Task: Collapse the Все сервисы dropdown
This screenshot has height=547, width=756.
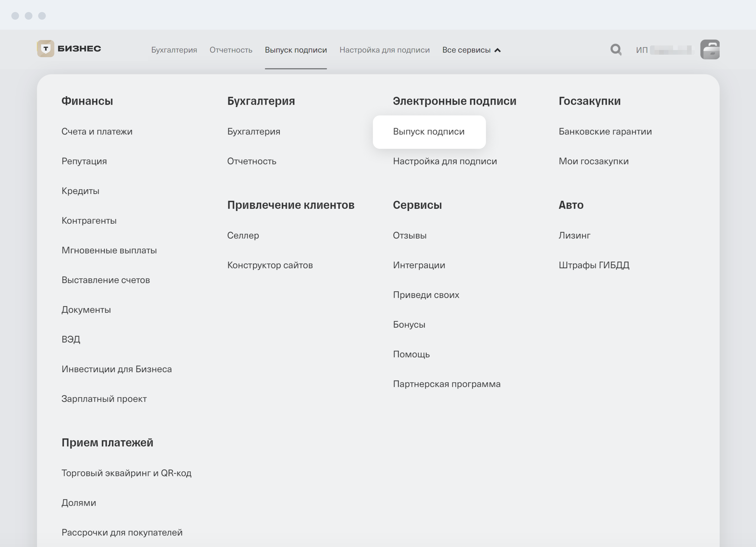Action: [x=471, y=50]
